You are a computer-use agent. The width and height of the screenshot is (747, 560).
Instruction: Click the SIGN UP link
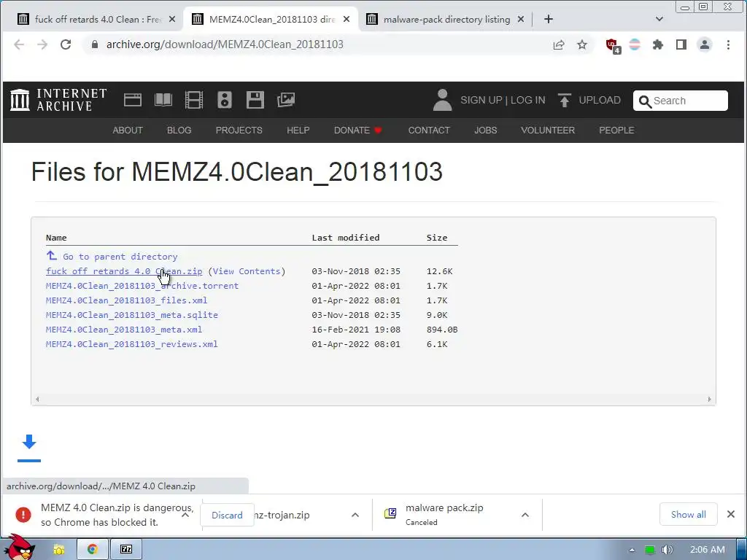pyautogui.click(x=481, y=100)
